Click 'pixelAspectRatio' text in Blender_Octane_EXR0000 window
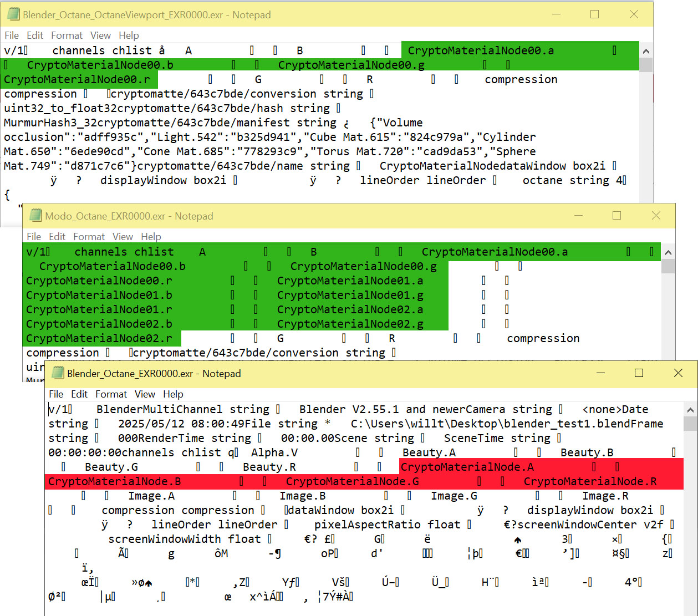The width and height of the screenshot is (698, 616). click(x=367, y=525)
